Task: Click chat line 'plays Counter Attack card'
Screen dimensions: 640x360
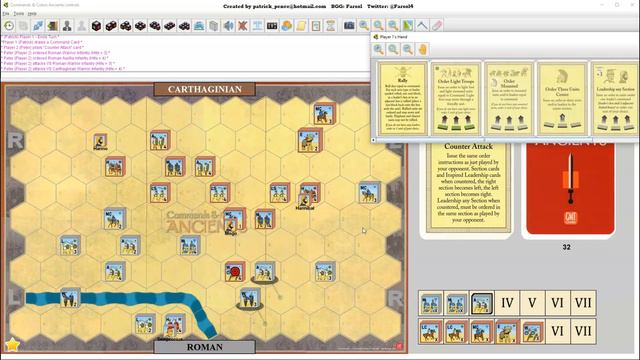Action: (42, 47)
